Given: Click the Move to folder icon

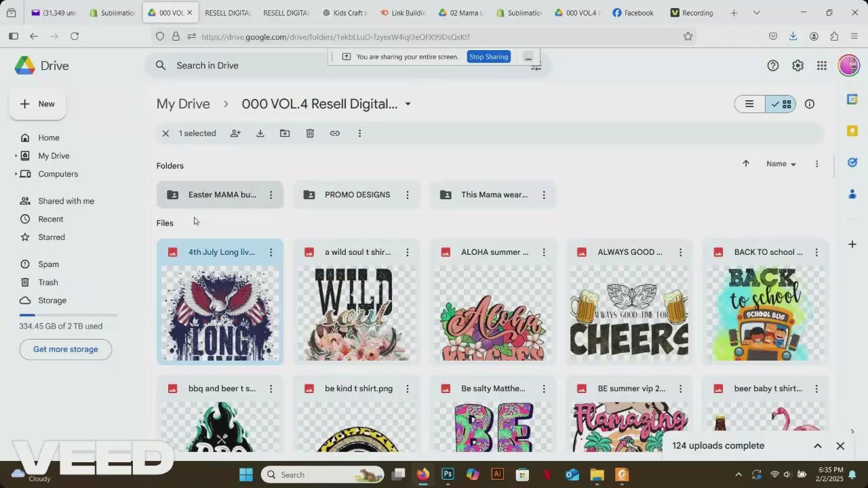Looking at the screenshot, I should (x=285, y=134).
